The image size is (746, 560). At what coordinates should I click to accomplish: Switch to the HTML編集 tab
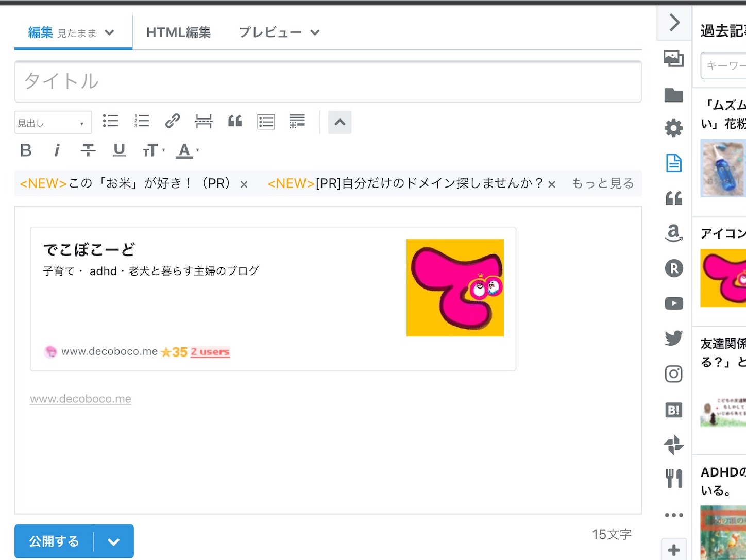(x=179, y=32)
